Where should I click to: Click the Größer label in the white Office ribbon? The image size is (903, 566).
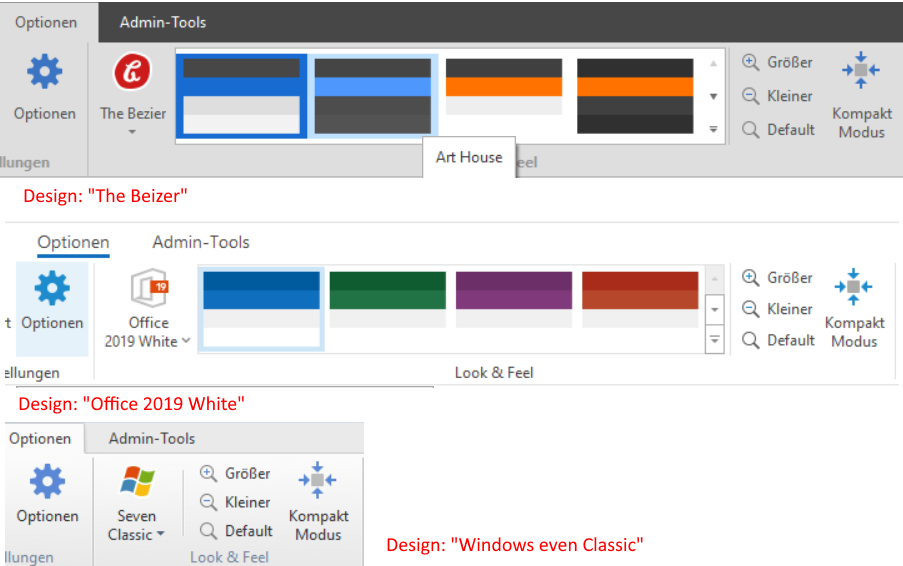pos(790,278)
